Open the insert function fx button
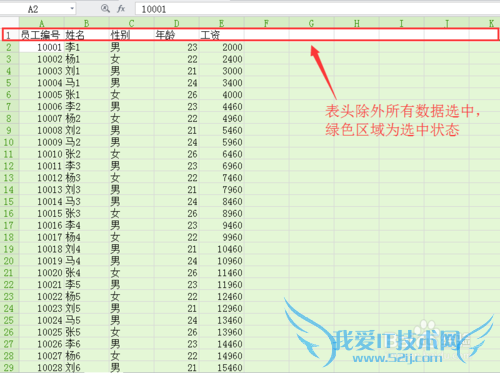The width and height of the screenshot is (500, 373). pos(121,9)
